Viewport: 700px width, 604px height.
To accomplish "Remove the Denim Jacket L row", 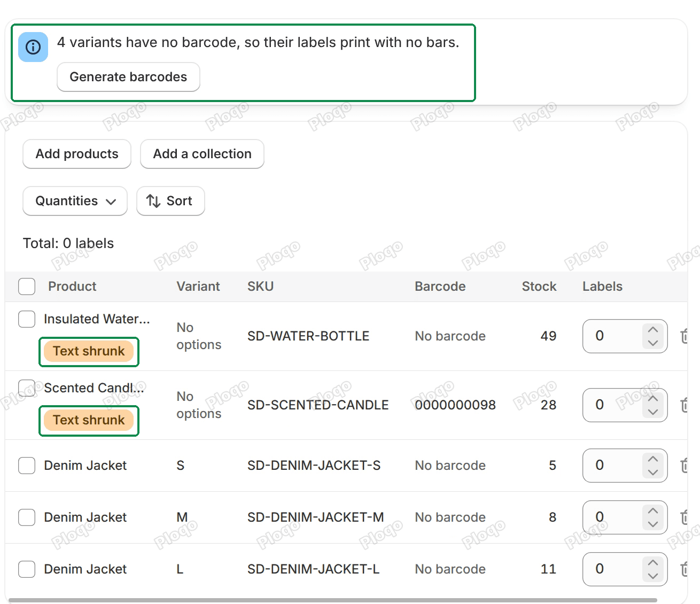I will tap(685, 569).
